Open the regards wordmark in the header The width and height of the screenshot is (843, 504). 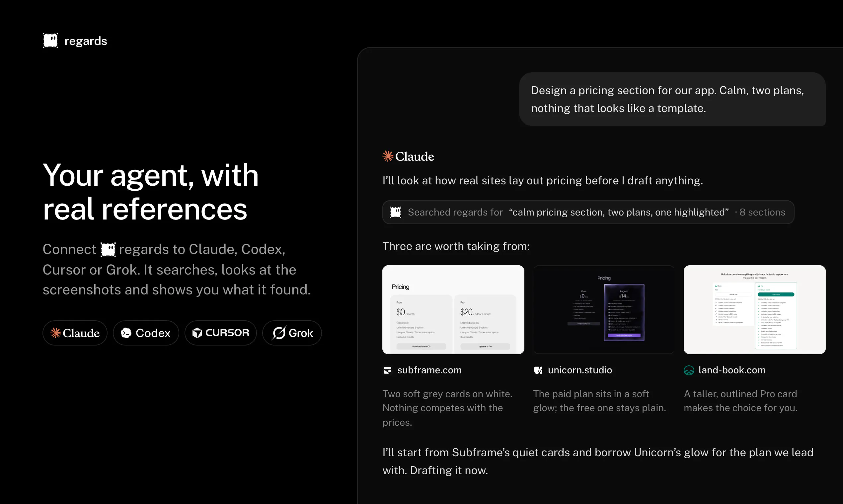pyautogui.click(x=86, y=41)
